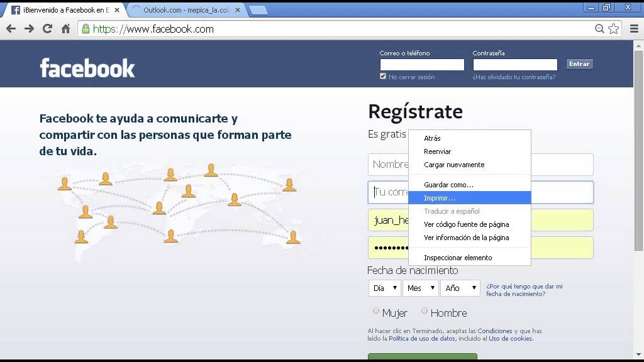Open the Mes dropdown

pos(421,288)
